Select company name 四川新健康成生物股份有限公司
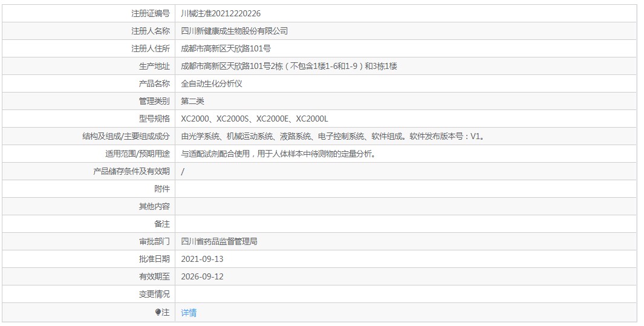This screenshot has height=326, width=644. [x=234, y=31]
